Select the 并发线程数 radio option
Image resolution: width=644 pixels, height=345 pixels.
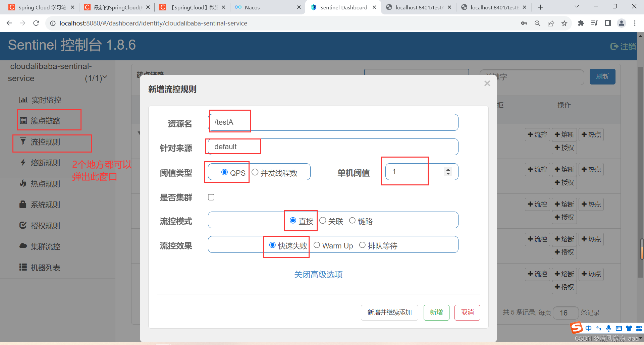[255, 172]
